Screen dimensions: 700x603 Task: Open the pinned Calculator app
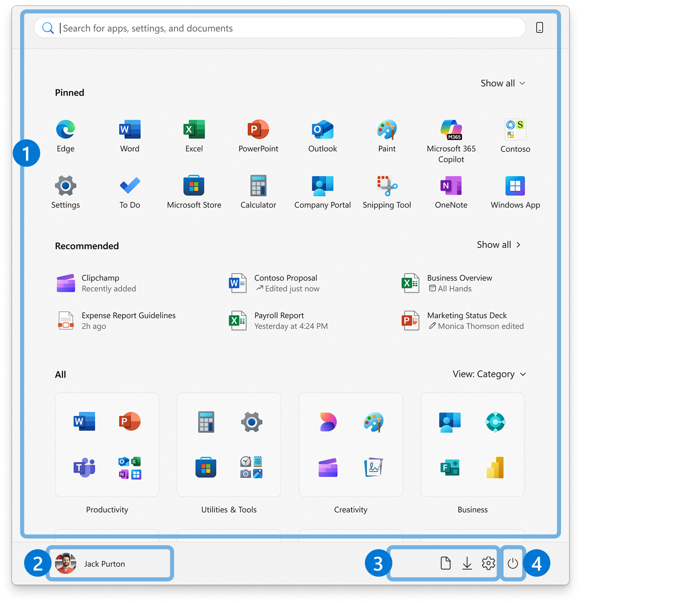(x=258, y=192)
